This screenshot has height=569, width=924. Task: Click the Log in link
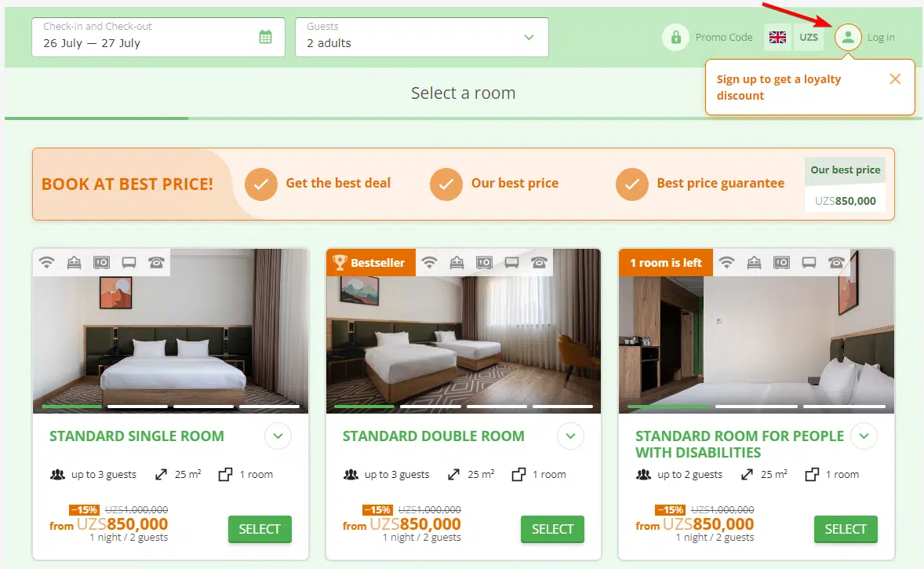[x=881, y=37]
